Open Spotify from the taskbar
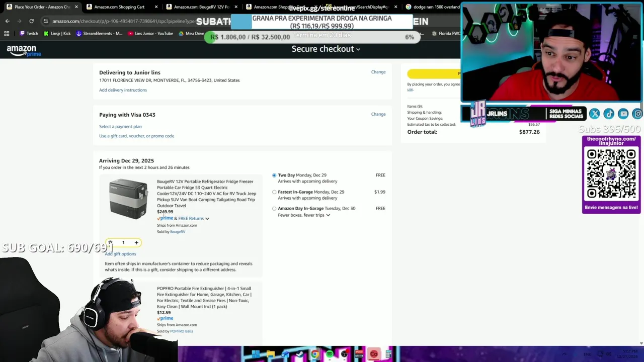644x362 pixels. pyautogui.click(x=330, y=354)
